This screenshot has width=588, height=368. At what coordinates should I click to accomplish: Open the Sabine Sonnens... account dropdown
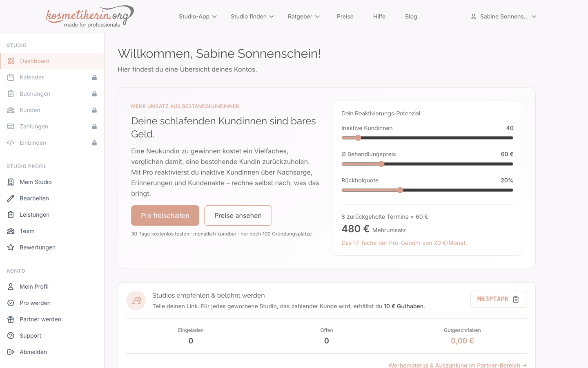coord(503,16)
